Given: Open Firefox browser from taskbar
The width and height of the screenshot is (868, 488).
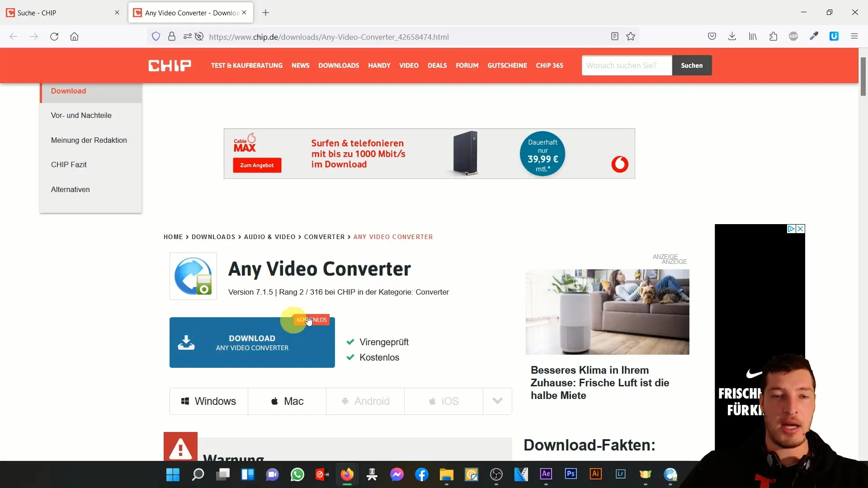Looking at the screenshot, I should 347,474.
